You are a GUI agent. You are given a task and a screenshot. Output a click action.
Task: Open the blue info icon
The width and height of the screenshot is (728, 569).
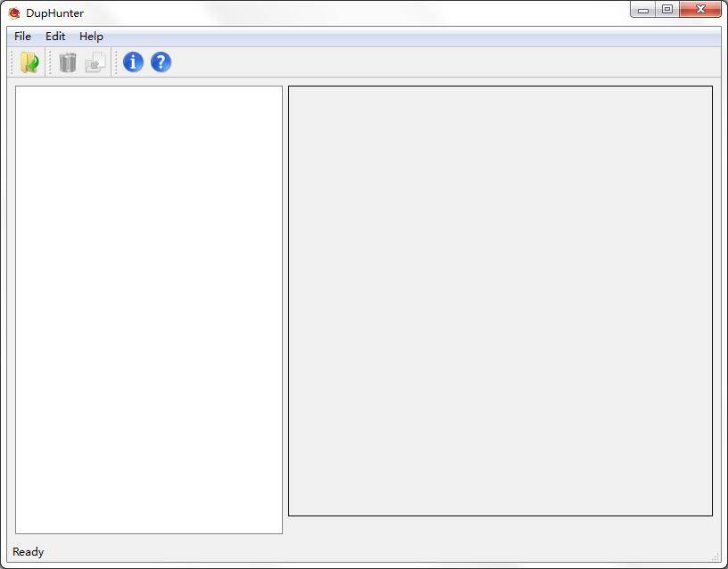tap(133, 62)
